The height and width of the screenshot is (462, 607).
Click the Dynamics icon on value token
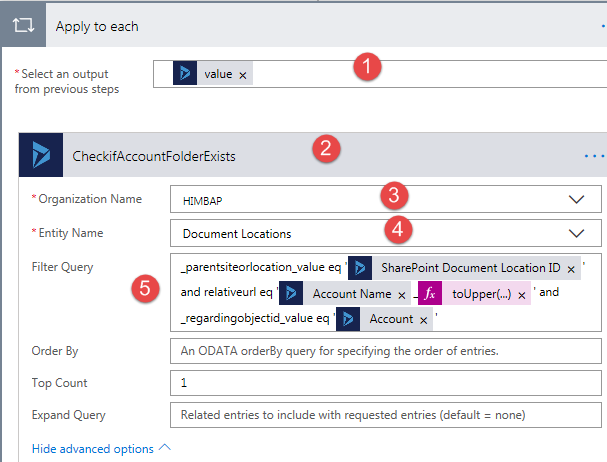(x=185, y=73)
